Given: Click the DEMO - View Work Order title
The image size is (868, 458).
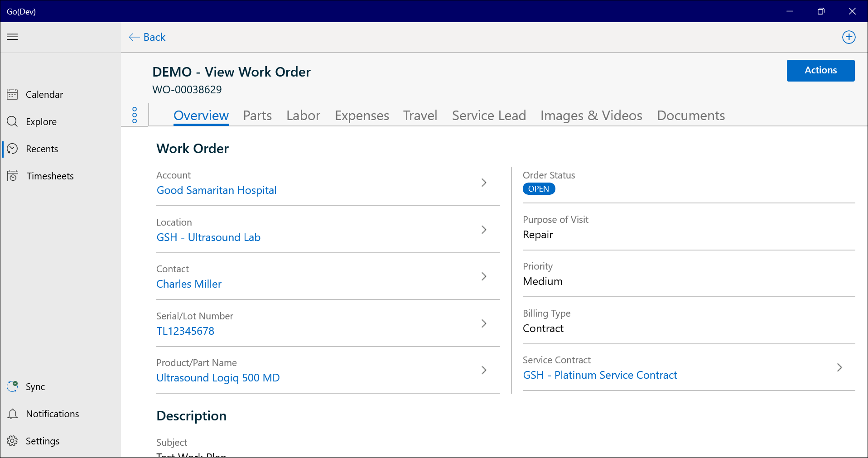Looking at the screenshot, I should coord(231,72).
